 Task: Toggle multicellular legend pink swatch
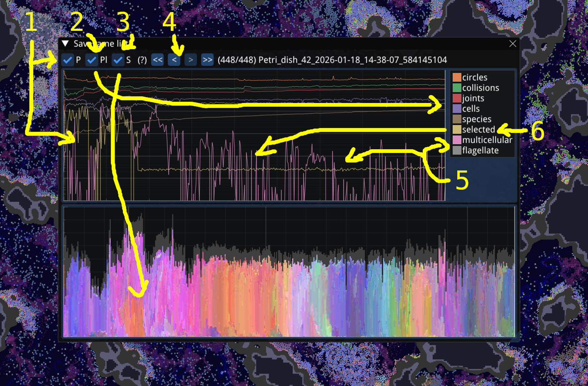point(457,140)
